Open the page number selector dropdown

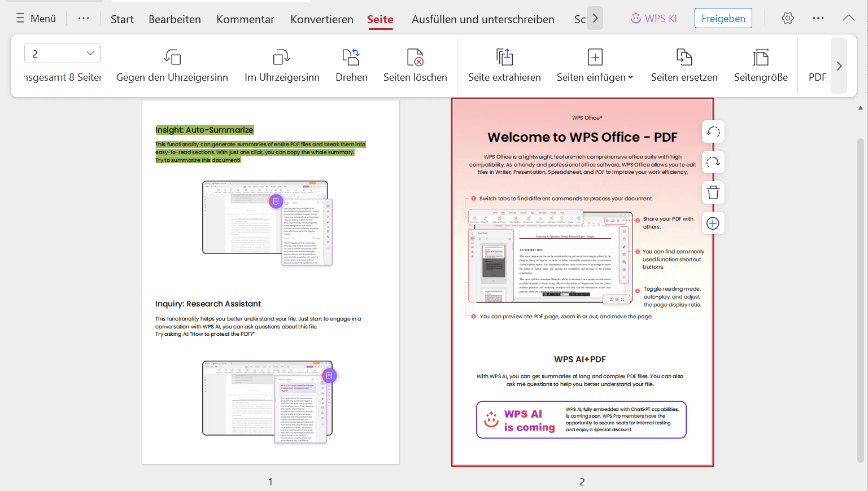point(62,52)
